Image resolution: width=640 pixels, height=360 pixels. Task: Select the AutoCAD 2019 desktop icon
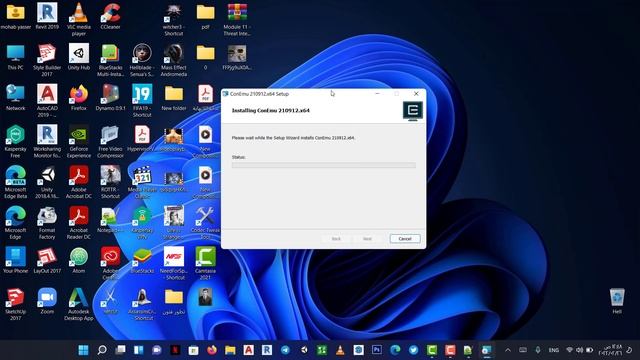[47, 100]
